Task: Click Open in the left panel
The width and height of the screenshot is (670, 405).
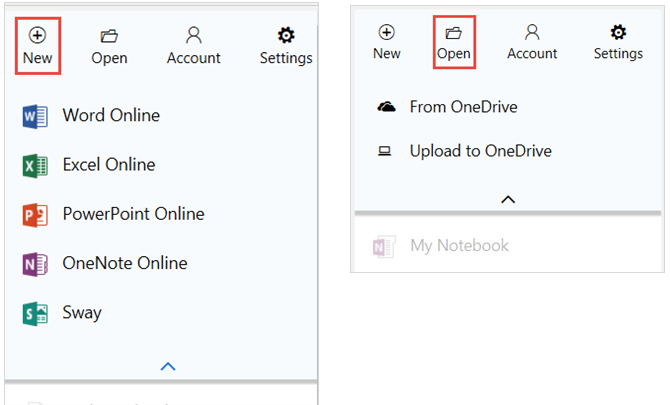Action: tap(109, 47)
